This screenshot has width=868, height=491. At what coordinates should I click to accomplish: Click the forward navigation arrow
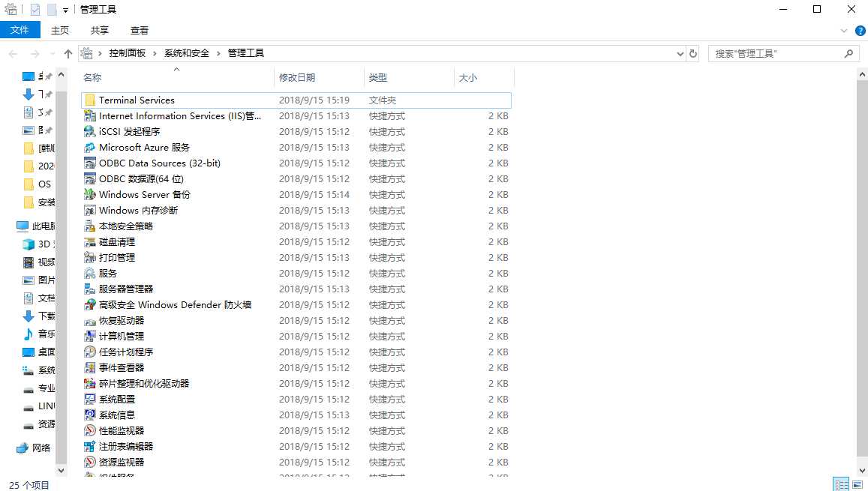(x=35, y=54)
